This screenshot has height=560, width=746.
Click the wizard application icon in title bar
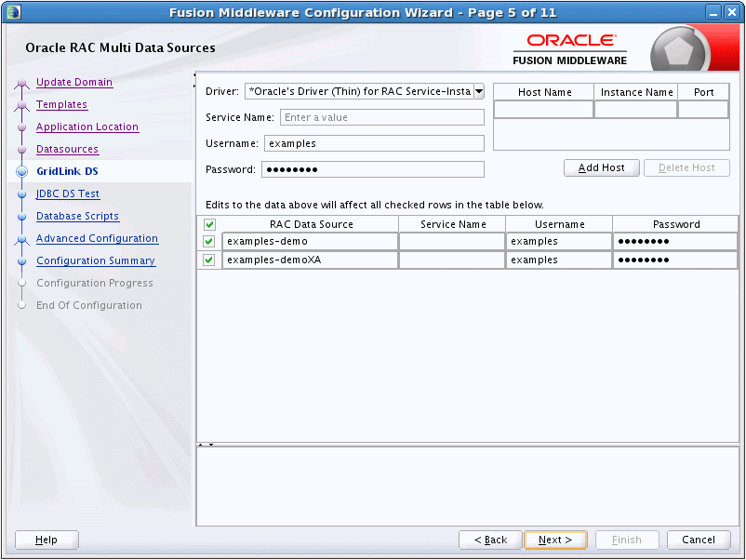(x=14, y=12)
